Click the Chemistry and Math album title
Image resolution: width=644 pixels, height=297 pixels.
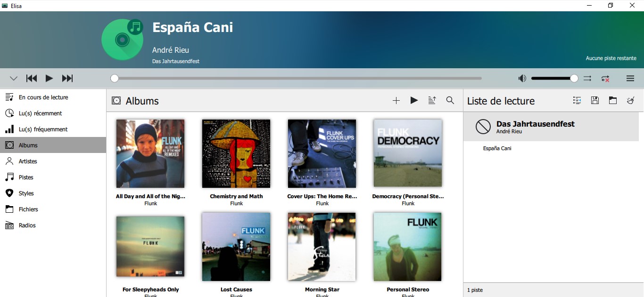point(236,196)
